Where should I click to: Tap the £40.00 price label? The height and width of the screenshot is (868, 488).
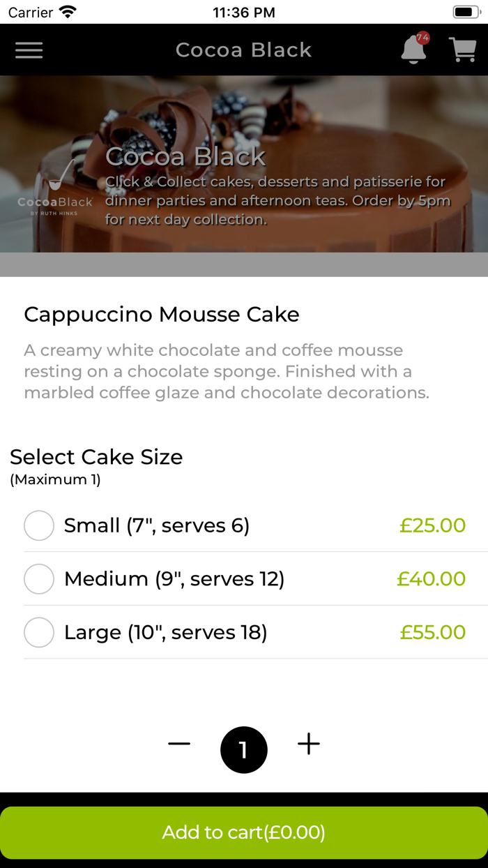tap(431, 579)
